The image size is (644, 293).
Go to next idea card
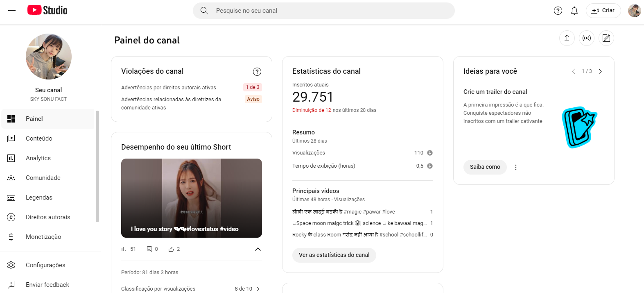(x=600, y=71)
